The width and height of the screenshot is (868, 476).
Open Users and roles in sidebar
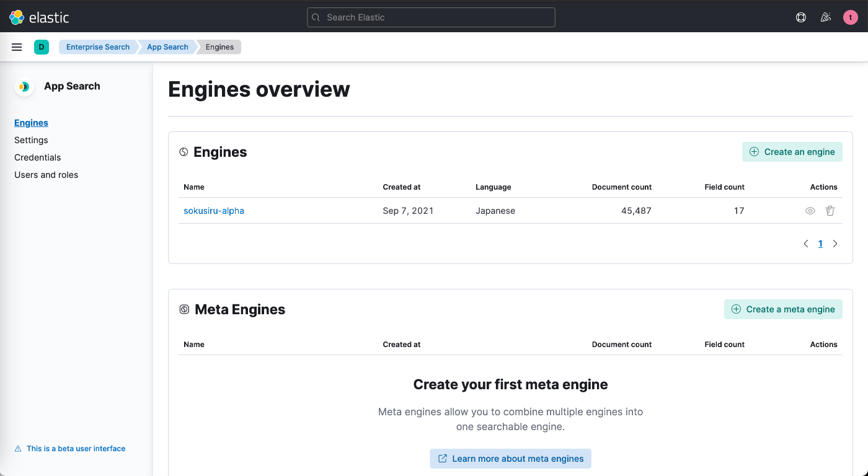(x=46, y=175)
